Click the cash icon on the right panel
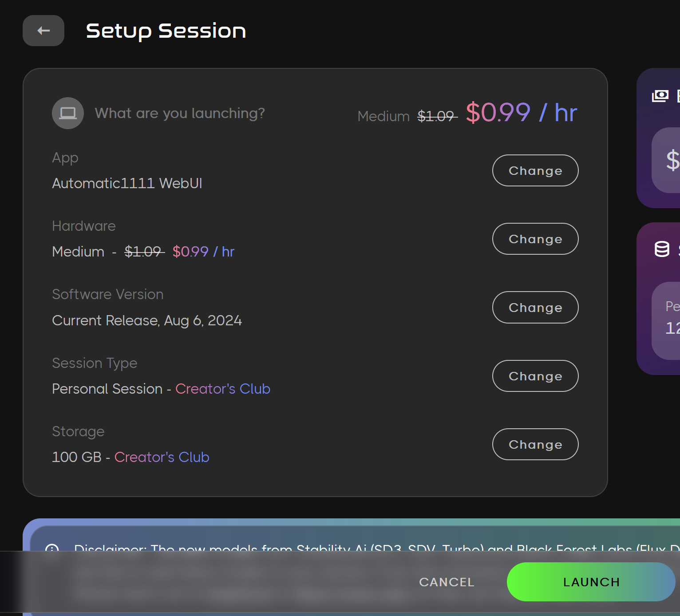 coord(660,95)
